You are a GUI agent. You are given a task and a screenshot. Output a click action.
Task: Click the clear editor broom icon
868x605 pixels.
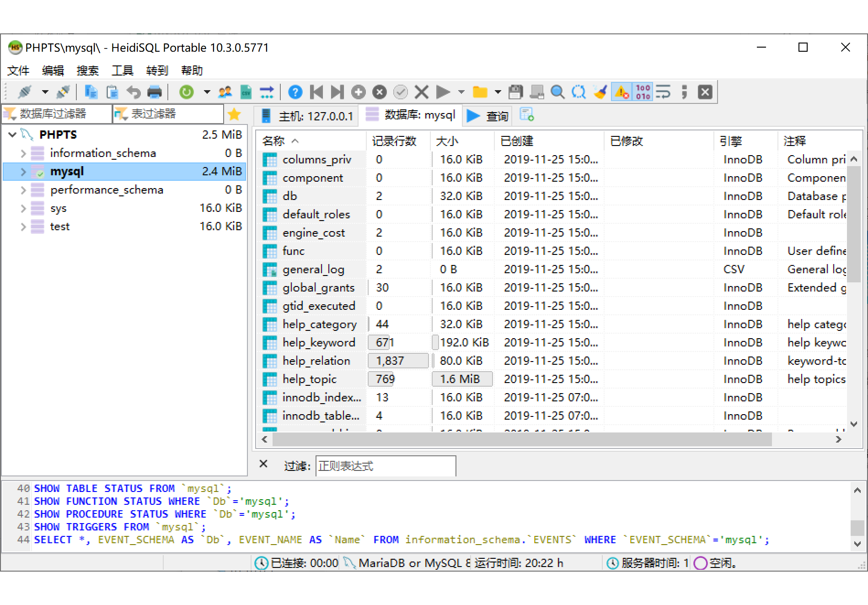(x=600, y=92)
